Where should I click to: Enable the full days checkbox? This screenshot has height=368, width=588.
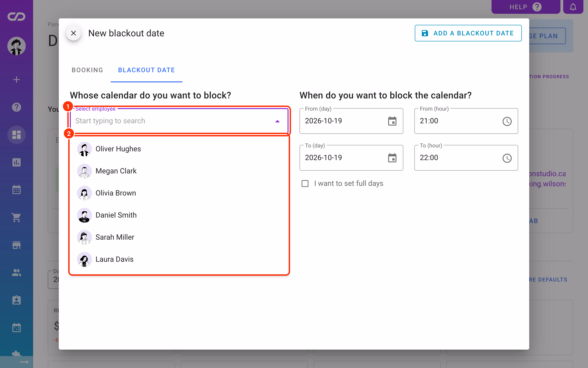point(305,184)
